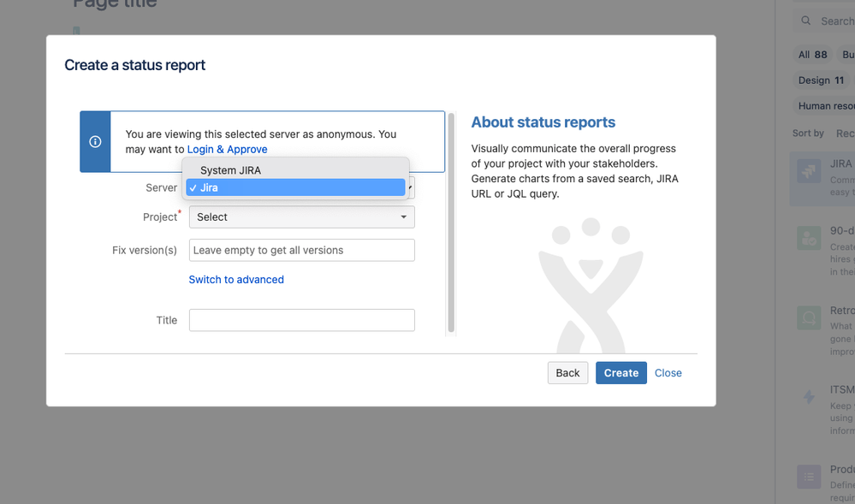Viewport: 855px width, 504px height.
Task: Click the Retrospective template icon
Action: click(x=809, y=317)
